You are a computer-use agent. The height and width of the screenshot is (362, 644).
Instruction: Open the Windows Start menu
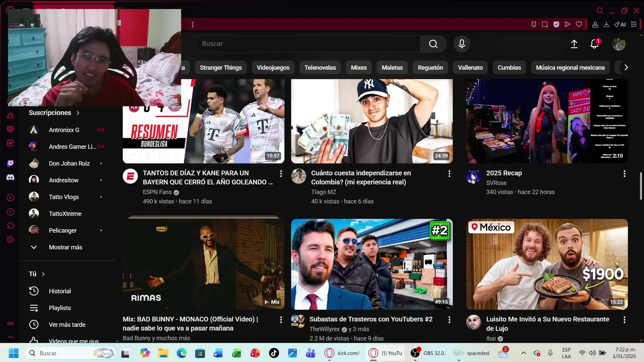point(13,353)
